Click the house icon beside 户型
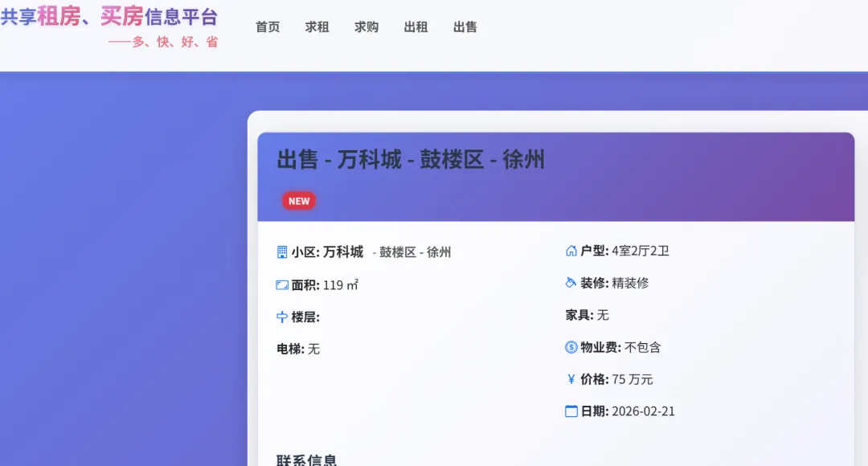This screenshot has height=466, width=868. pyautogui.click(x=571, y=251)
